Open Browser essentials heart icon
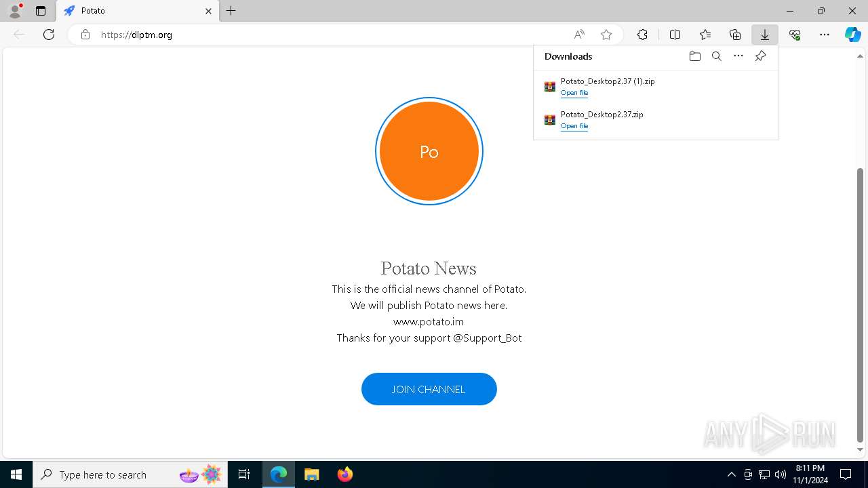 (795, 35)
